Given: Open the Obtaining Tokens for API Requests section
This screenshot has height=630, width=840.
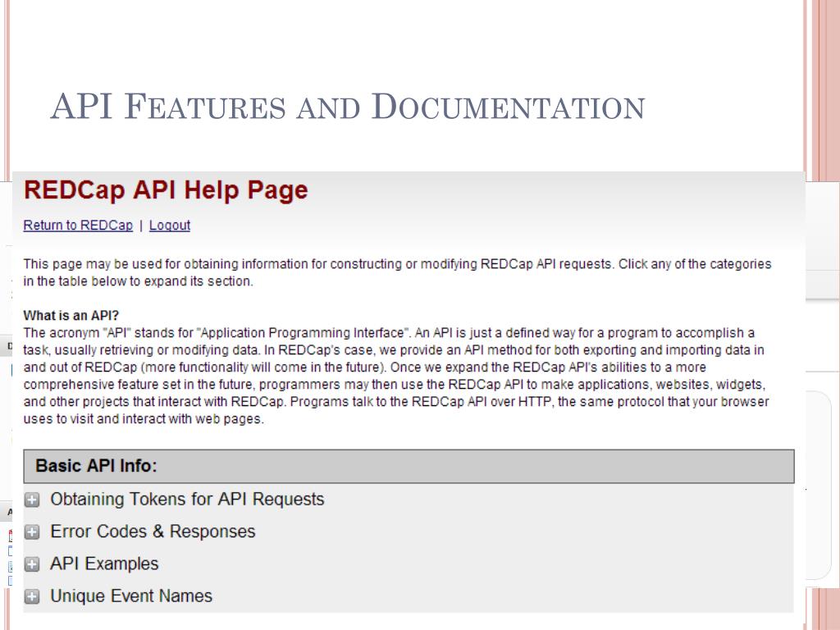Looking at the screenshot, I should [187, 500].
